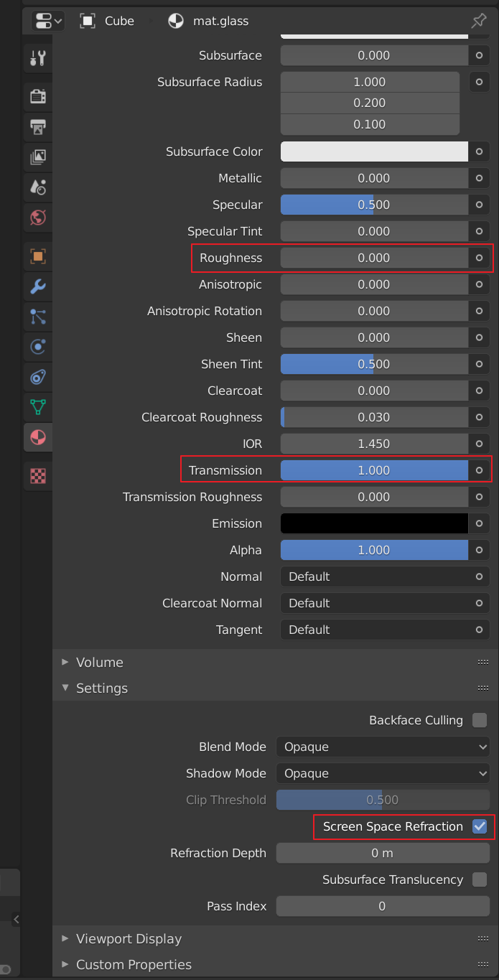Click the Anisotropic Rotation field

pos(374,311)
